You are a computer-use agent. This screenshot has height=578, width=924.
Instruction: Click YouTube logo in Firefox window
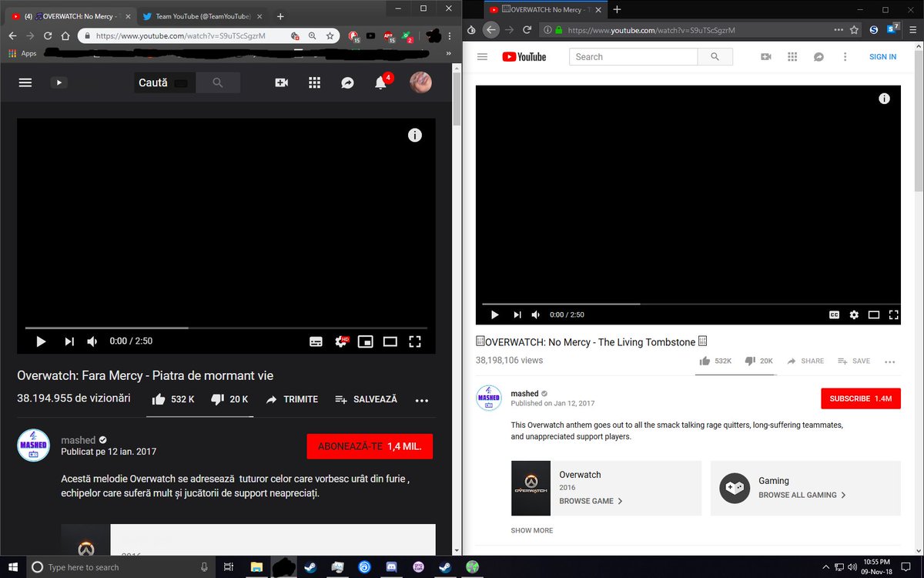click(524, 57)
